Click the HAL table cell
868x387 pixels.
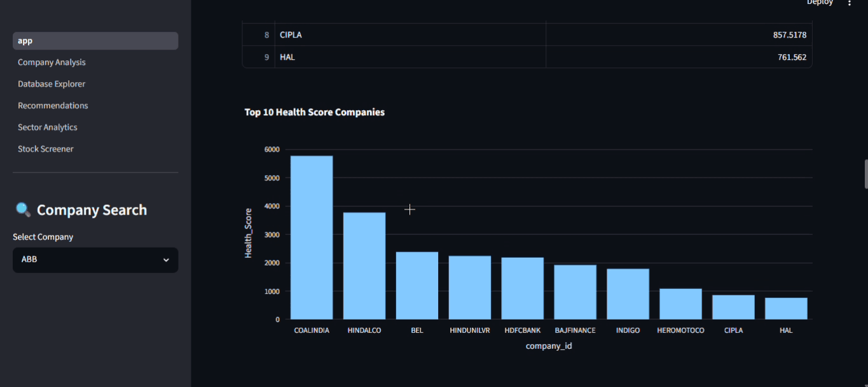[x=410, y=57]
